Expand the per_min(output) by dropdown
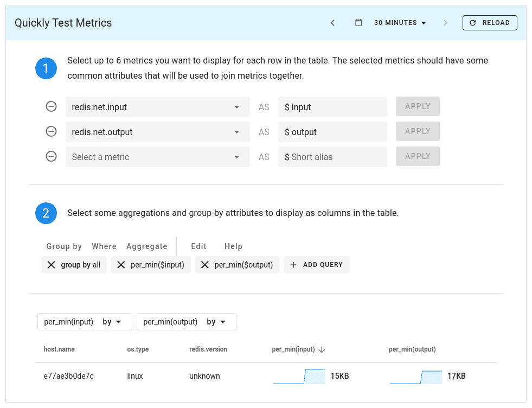 (186, 322)
